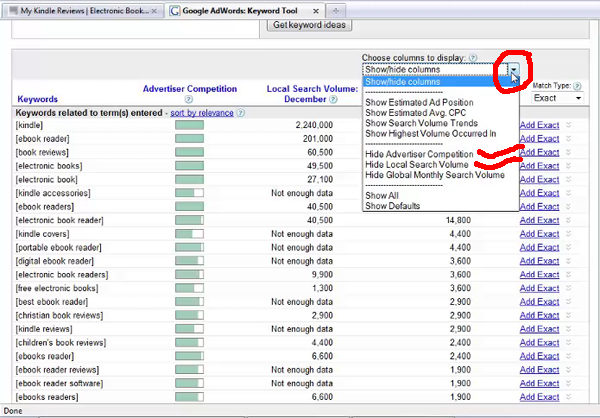Click competition bar for [kindle covers]

[189, 234]
